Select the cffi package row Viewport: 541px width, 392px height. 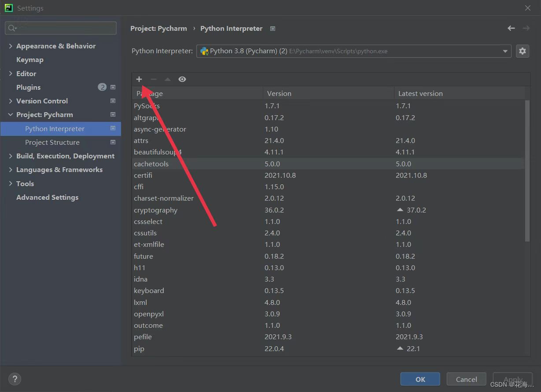pos(328,187)
